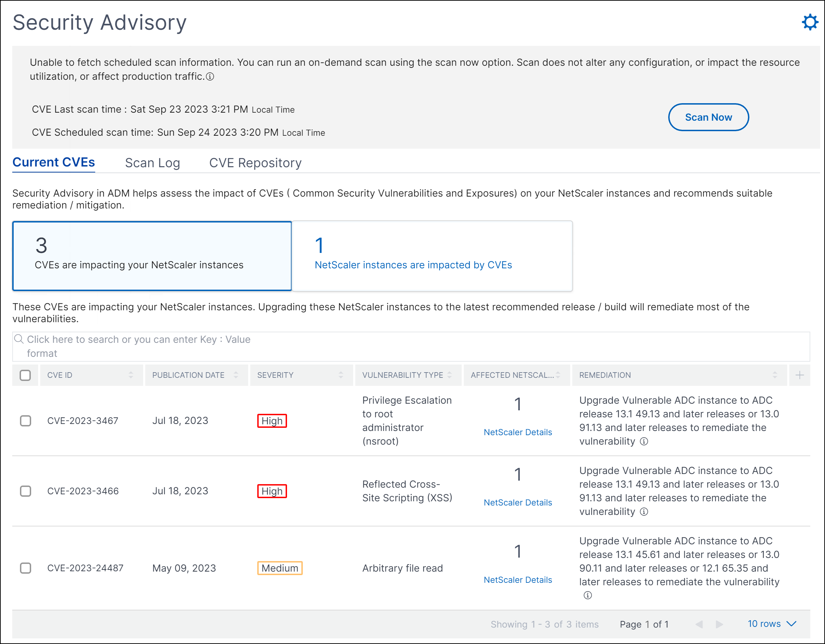Image resolution: width=825 pixels, height=644 pixels.
Task: Open settings via the gear icon
Action: [x=810, y=22]
